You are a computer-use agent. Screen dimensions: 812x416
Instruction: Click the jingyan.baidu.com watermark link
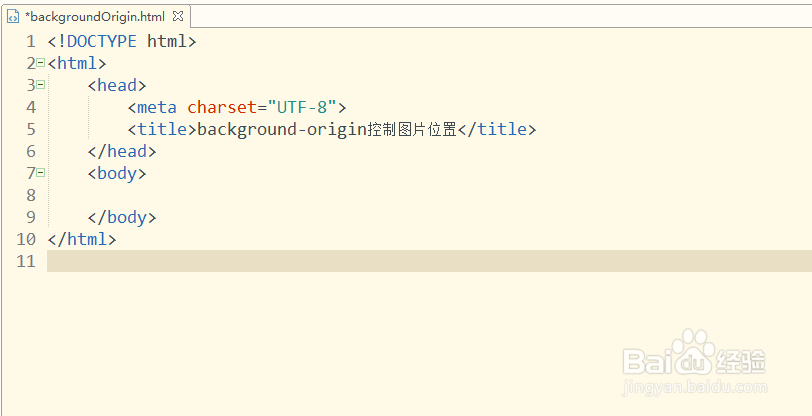(693, 388)
